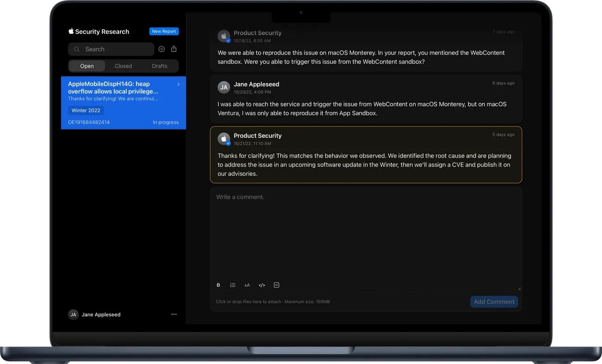The image size is (602, 364).
Task: Click the Winter 2022 tag
Action: click(x=86, y=111)
